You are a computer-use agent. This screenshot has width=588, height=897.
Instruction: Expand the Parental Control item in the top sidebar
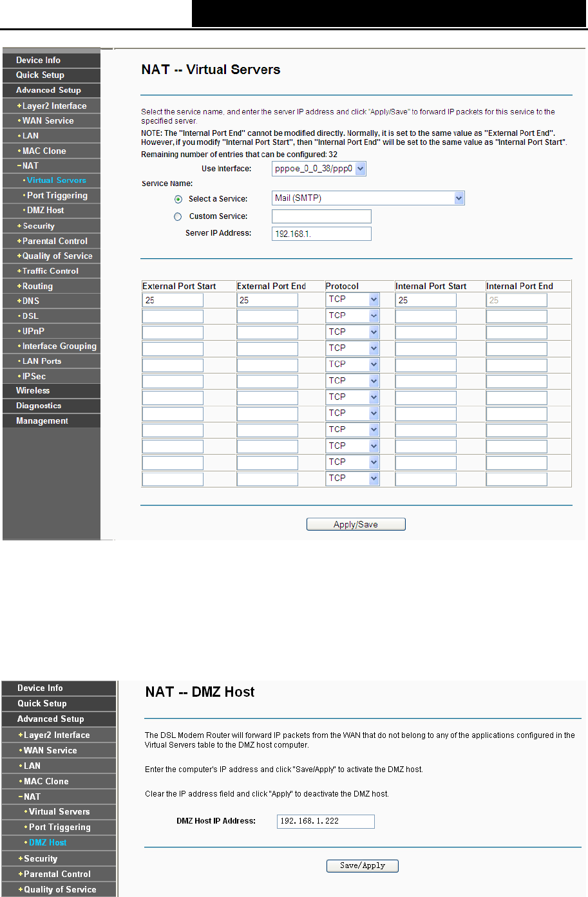(55, 241)
